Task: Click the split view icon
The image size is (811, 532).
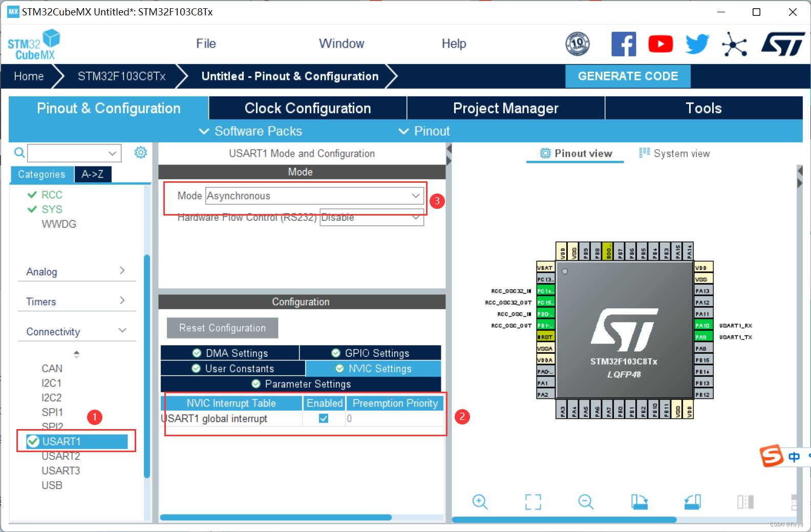Action: click(745, 502)
